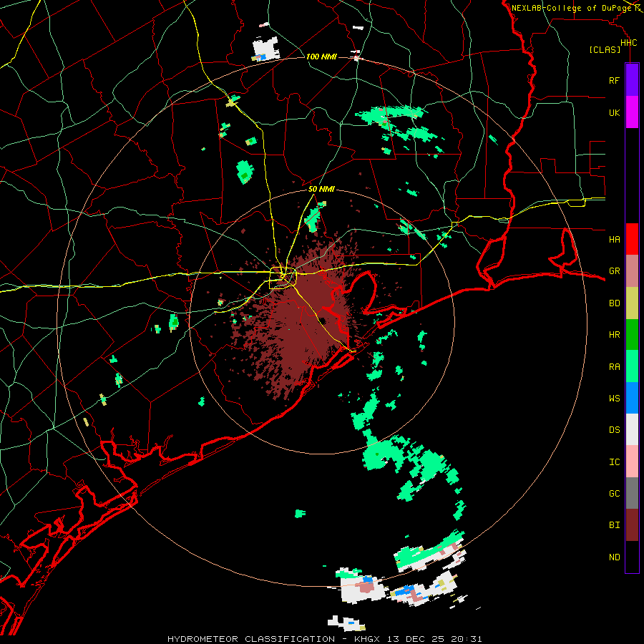Click the UK magenta legend swatch

click(x=632, y=112)
